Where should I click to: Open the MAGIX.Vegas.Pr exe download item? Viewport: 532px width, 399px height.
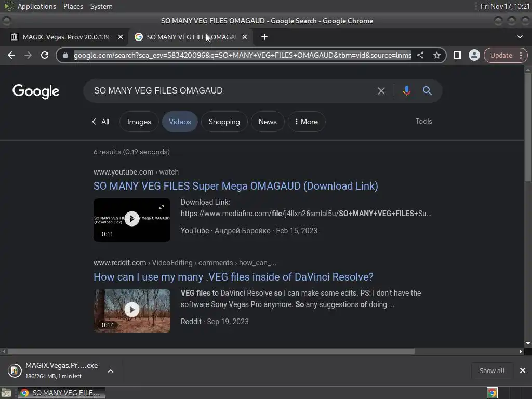tap(53, 370)
